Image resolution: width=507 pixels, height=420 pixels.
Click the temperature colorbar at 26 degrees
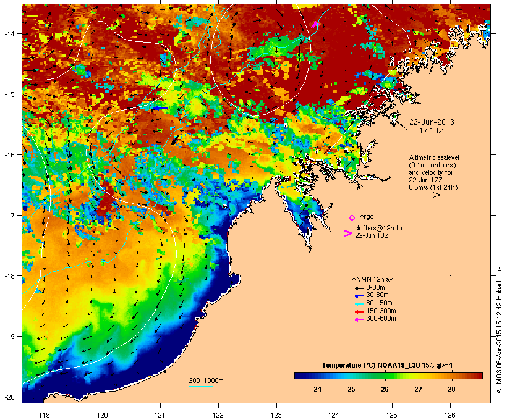tap(385, 376)
